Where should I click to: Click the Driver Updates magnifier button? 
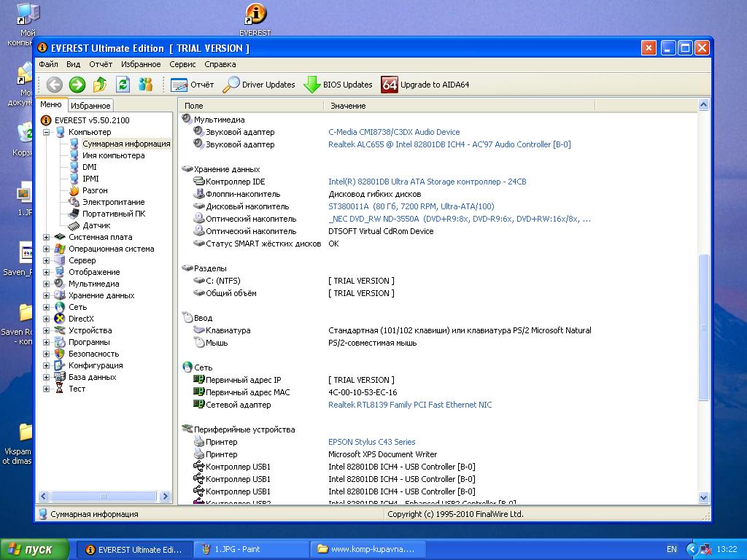pyautogui.click(x=259, y=85)
